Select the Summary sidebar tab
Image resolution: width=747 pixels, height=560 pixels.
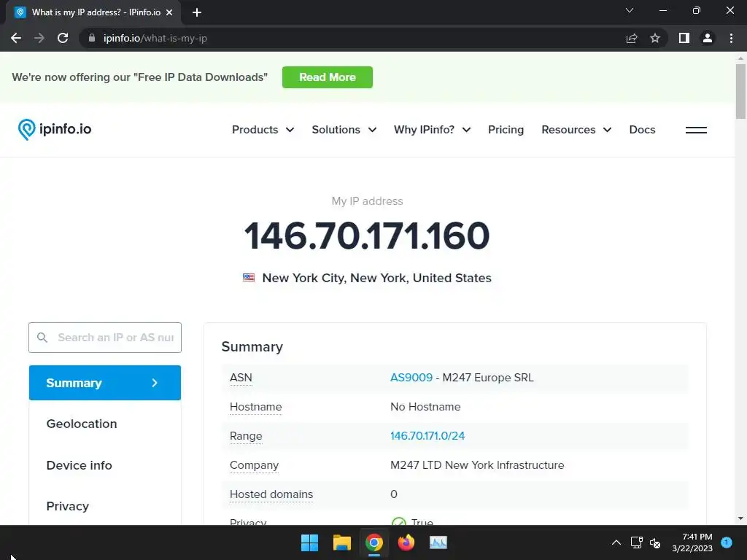(105, 383)
